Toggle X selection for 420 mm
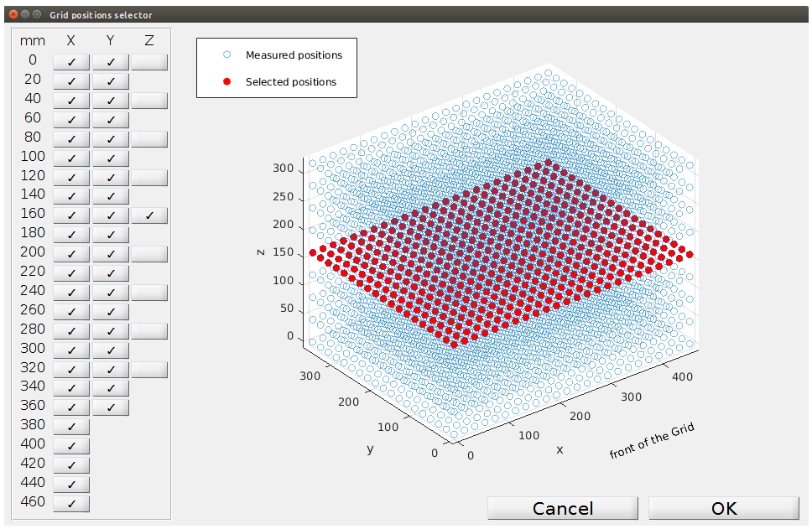 [x=71, y=464]
